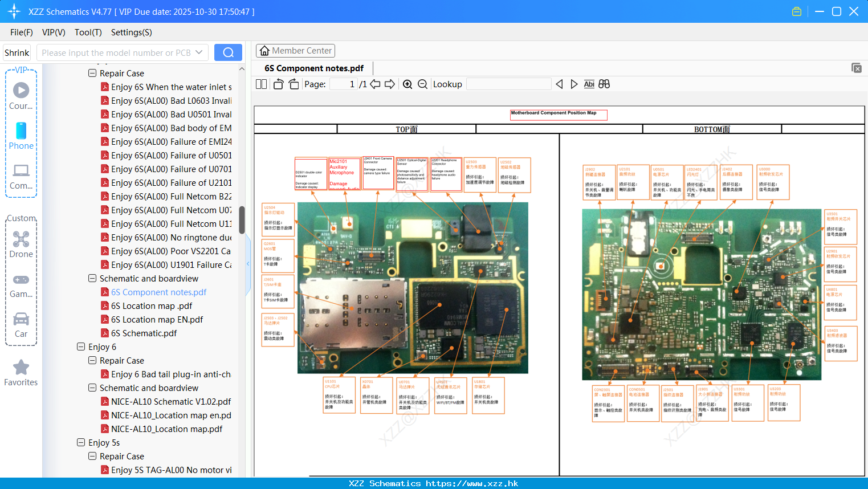Open 6S Location map EN.pdf
The height and width of the screenshot is (489, 868).
coord(157,319)
